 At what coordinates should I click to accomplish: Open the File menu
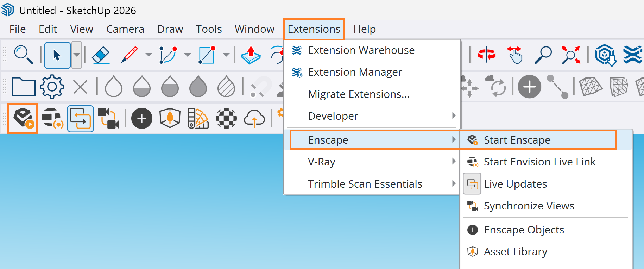coord(18,29)
